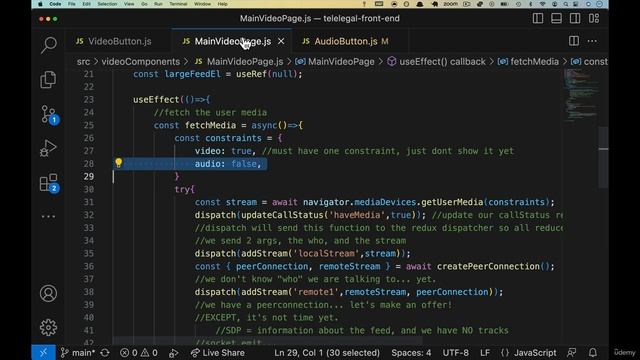Open Edit menu
This screenshot has width=640, height=360.
click(x=87, y=4)
